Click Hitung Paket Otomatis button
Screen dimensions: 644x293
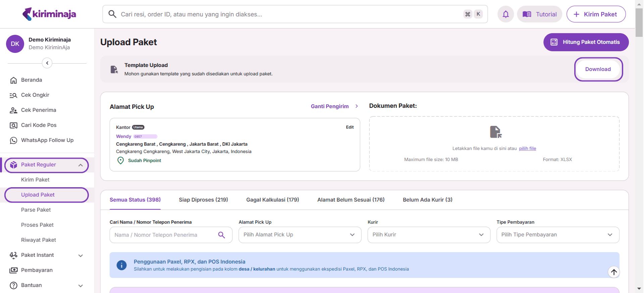click(586, 42)
